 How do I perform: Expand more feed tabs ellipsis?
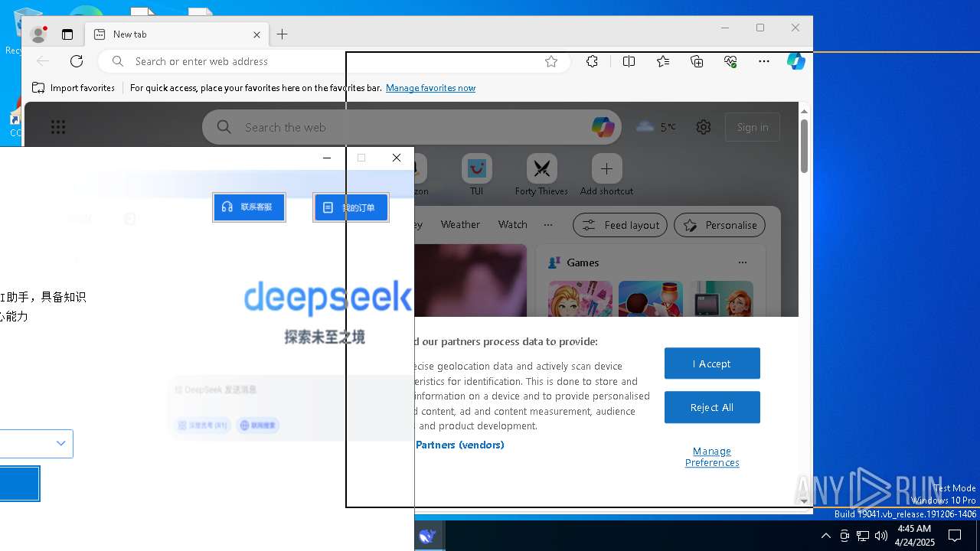tap(548, 225)
